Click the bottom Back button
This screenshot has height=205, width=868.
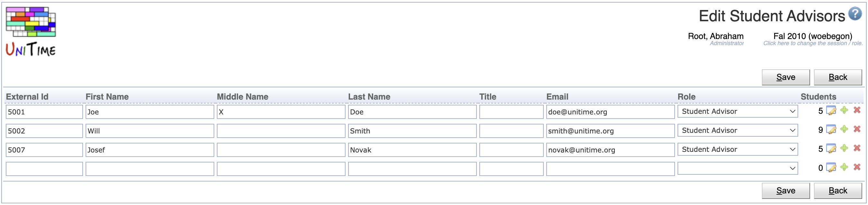838,191
